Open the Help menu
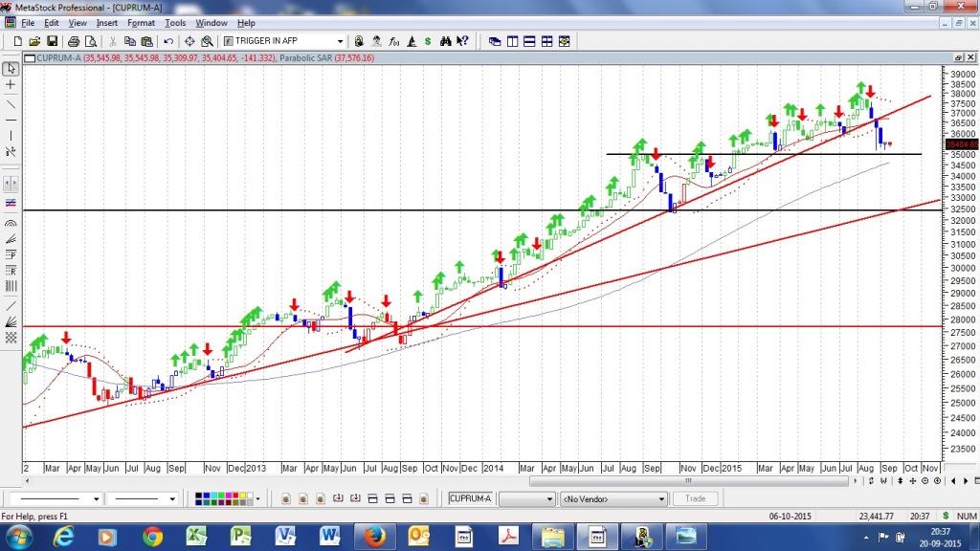The image size is (980, 551). pyautogui.click(x=246, y=23)
